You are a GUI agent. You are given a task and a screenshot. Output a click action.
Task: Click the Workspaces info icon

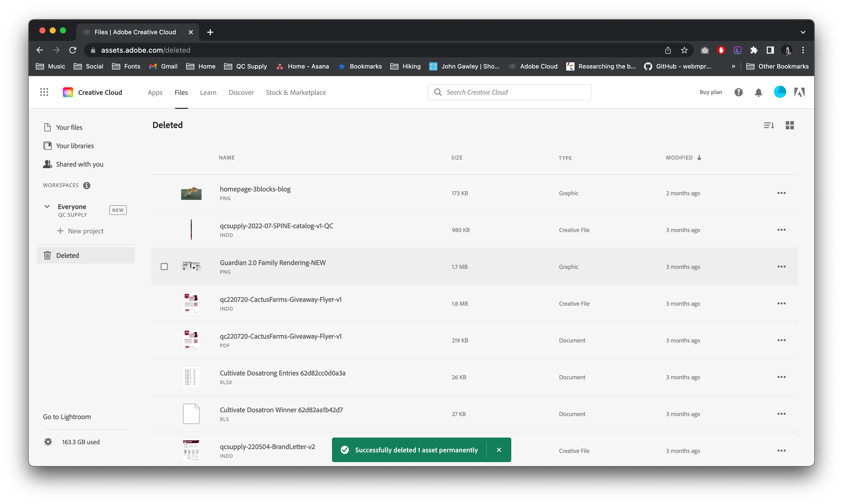click(x=87, y=186)
